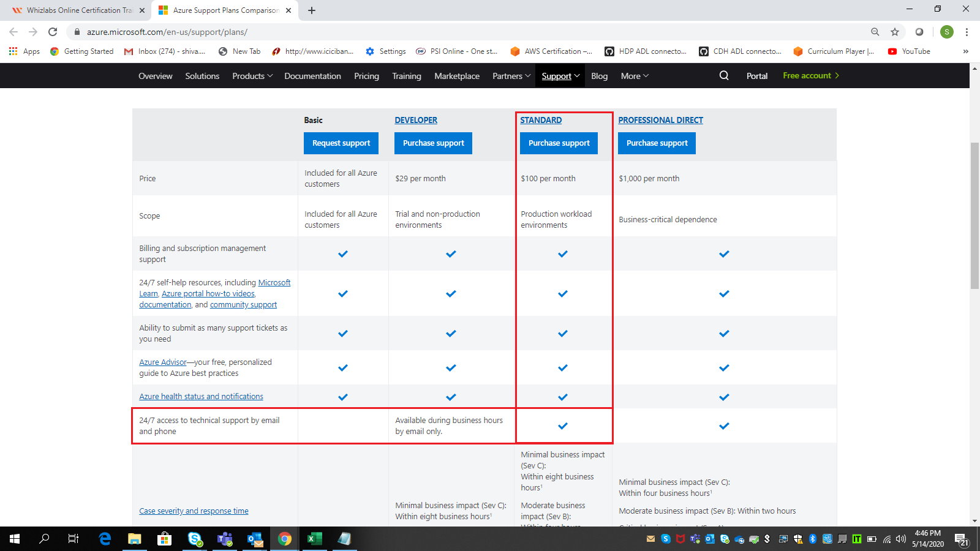Open Skype from the taskbar
980x551 pixels.
click(x=195, y=539)
